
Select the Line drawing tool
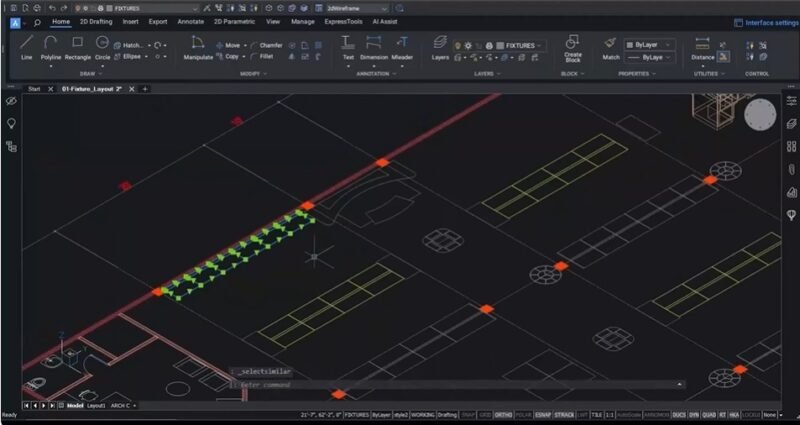(x=27, y=48)
